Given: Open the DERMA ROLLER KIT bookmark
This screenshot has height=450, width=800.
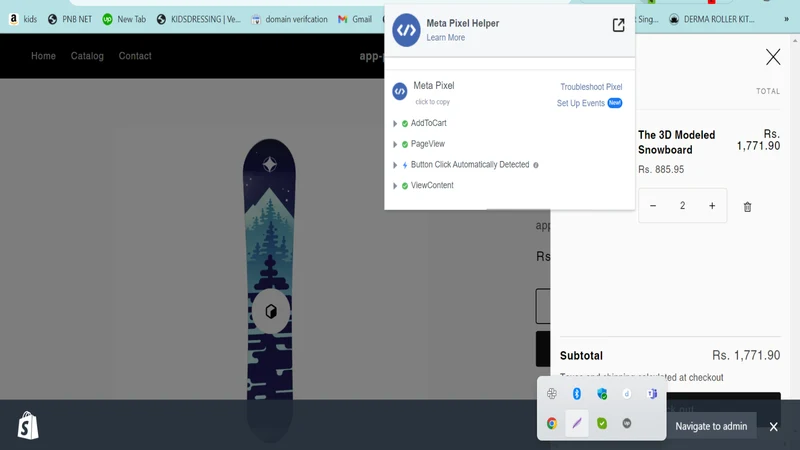Looking at the screenshot, I should click(711, 19).
